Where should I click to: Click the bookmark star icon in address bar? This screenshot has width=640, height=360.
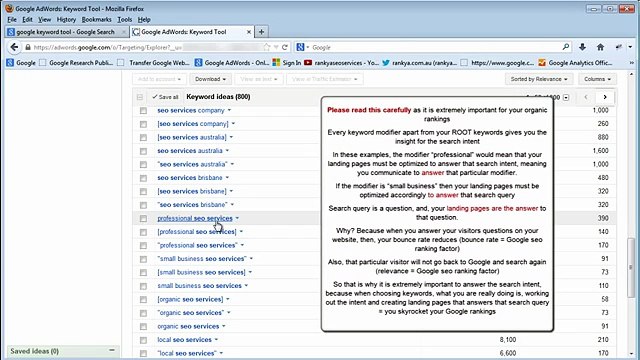[x=267, y=47]
